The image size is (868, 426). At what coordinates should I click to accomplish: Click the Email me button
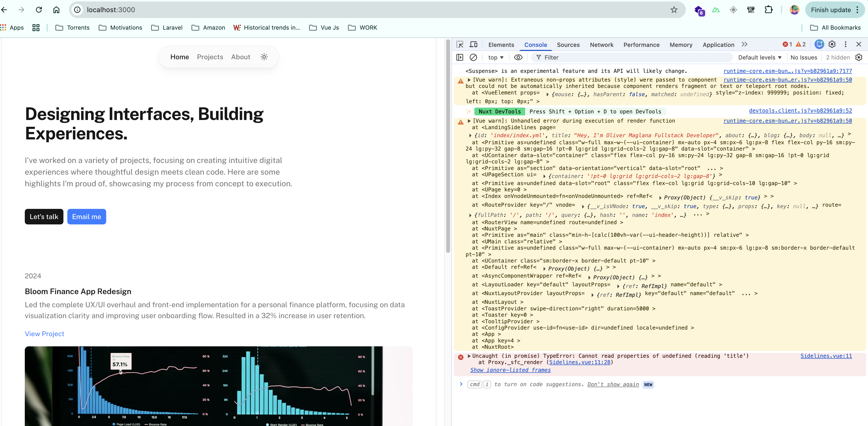[87, 217]
